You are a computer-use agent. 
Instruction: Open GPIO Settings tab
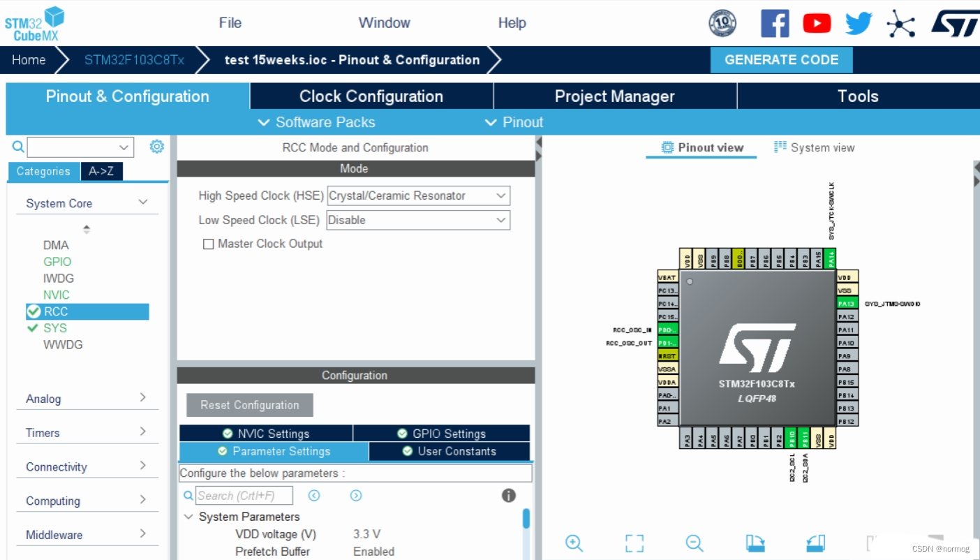point(442,434)
